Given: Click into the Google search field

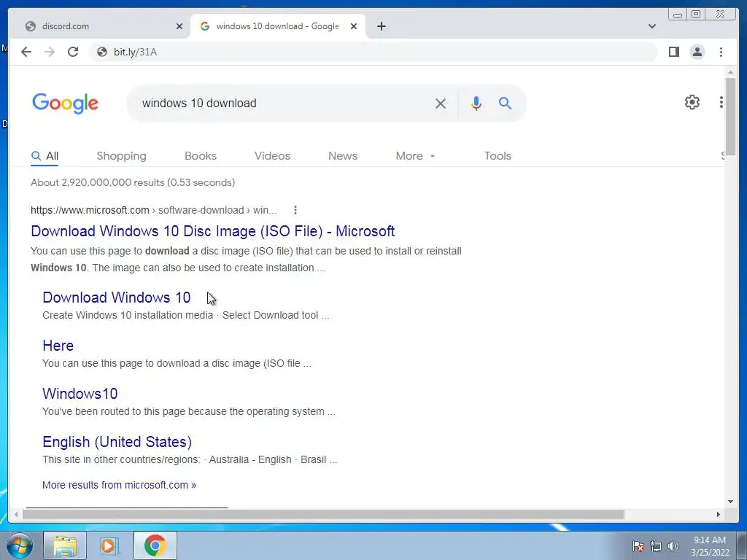Looking at the screenshot, I should tap(286, 104).
